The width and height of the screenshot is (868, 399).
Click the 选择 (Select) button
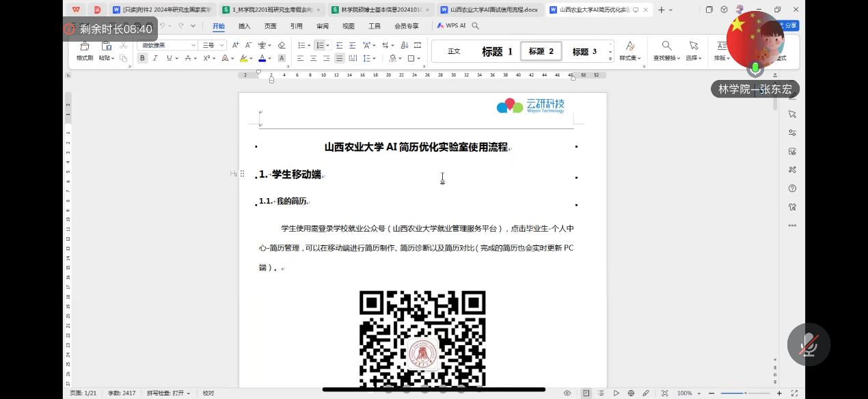(694, 51)
